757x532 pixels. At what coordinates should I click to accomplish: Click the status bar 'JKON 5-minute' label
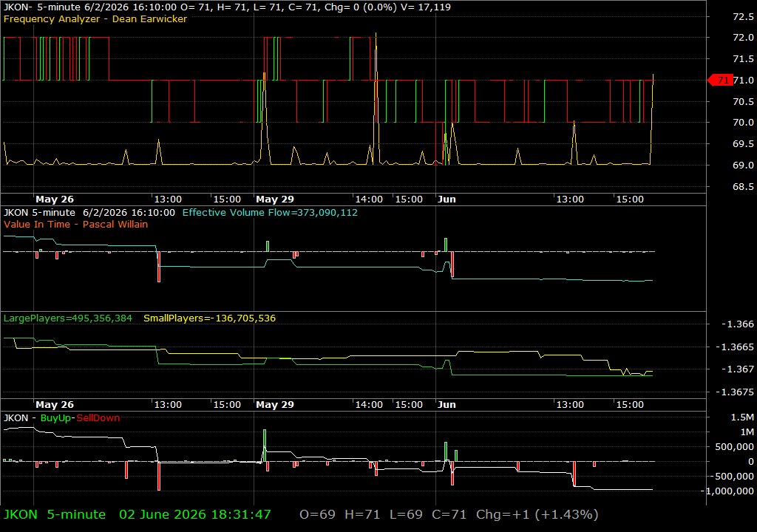[55, 514]
